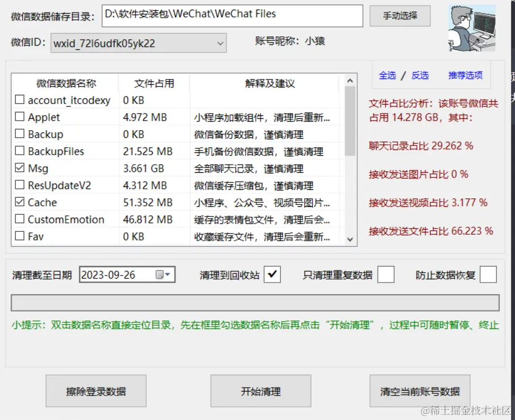Viewport: 515px width, 420px height.
Task: Click 开始清理 button
Action: click(x=261, y=391)
